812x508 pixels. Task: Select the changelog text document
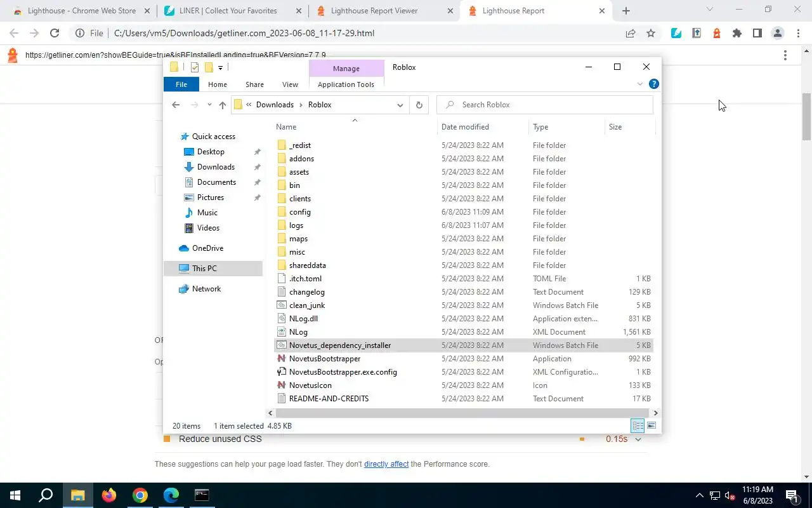tap(306, 292)
